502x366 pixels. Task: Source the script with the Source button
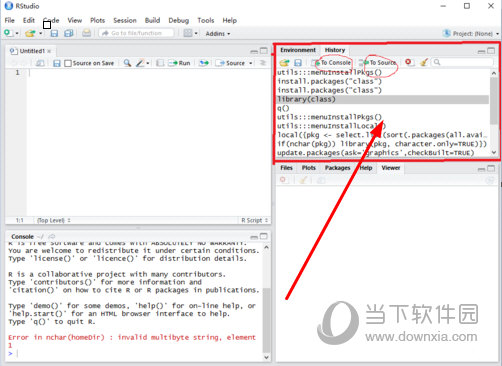pyautogui.click(x=231, y=63)
